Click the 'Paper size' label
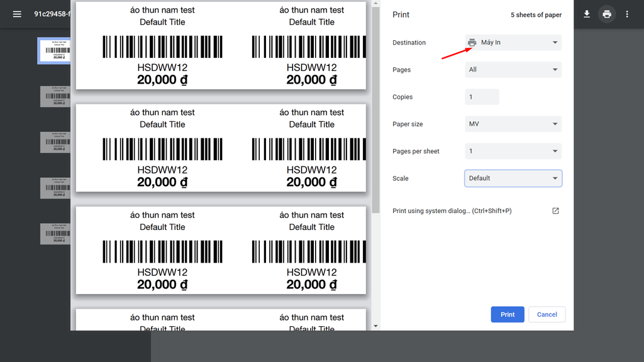 pos(408,124)
